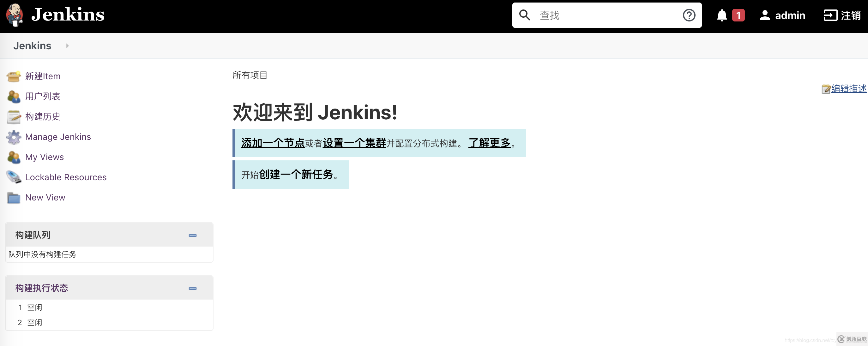The height and width of the screenshot is (346, 868).
Task: Collapse the 构建执行状态 panel
Action: tap(193, 289)
